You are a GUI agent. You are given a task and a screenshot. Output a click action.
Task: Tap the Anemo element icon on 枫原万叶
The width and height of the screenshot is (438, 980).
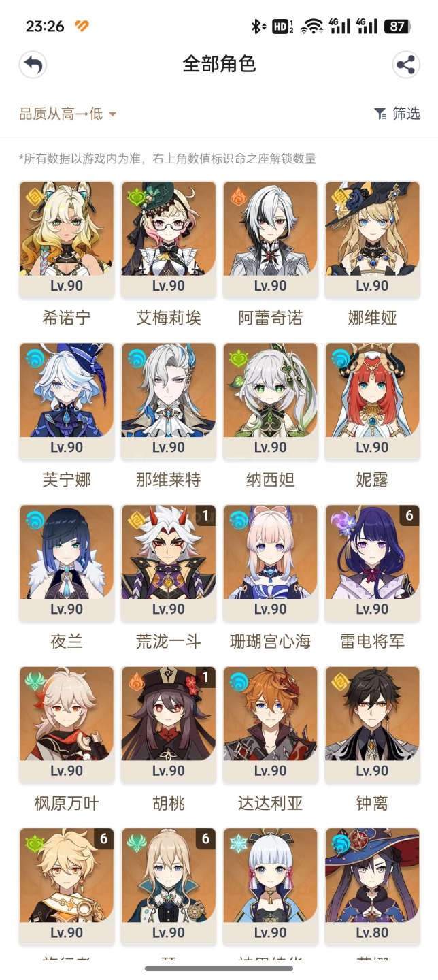(34, 681)
